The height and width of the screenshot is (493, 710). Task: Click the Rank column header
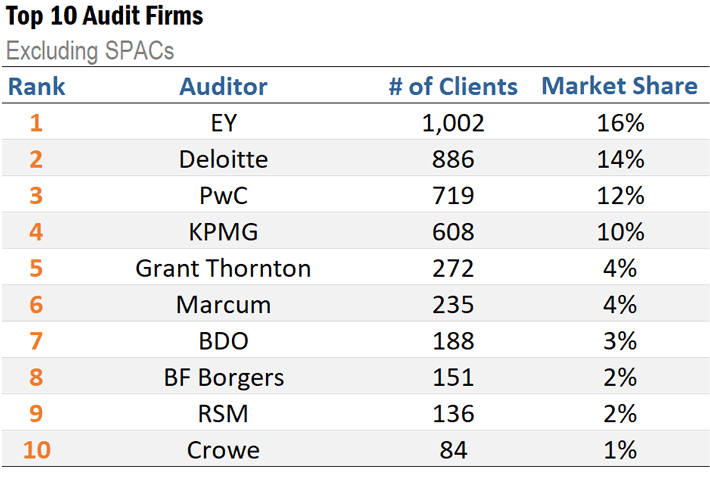point(37,86)
